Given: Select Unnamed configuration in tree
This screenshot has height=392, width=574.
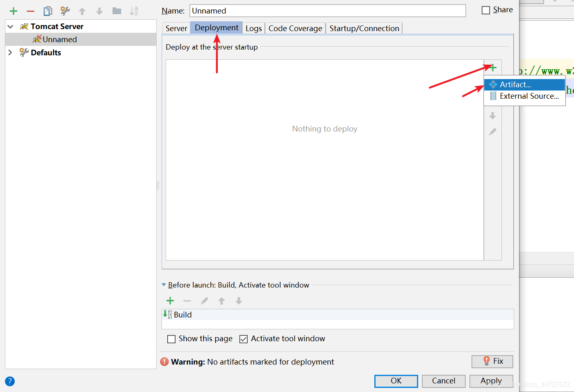Looking at the screenshot, I should tap(81, 39).
